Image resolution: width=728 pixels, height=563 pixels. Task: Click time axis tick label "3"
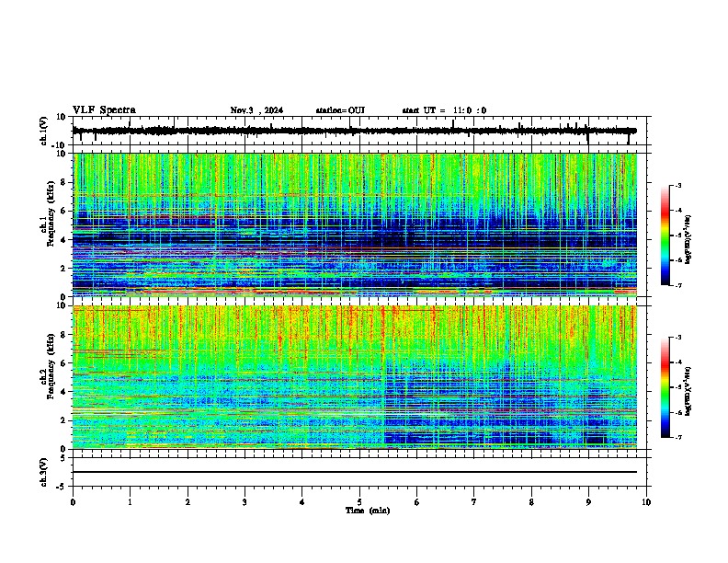click(x=245, y=502)
